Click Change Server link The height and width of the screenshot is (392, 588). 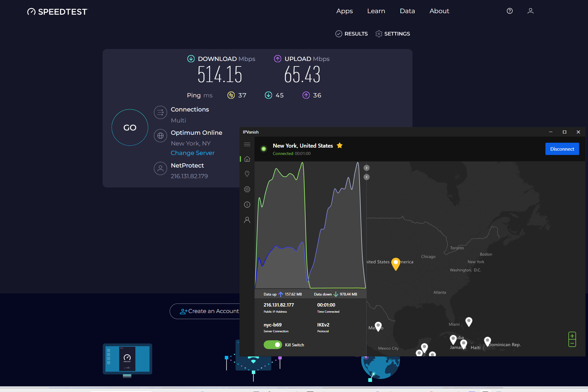[192, 153]
